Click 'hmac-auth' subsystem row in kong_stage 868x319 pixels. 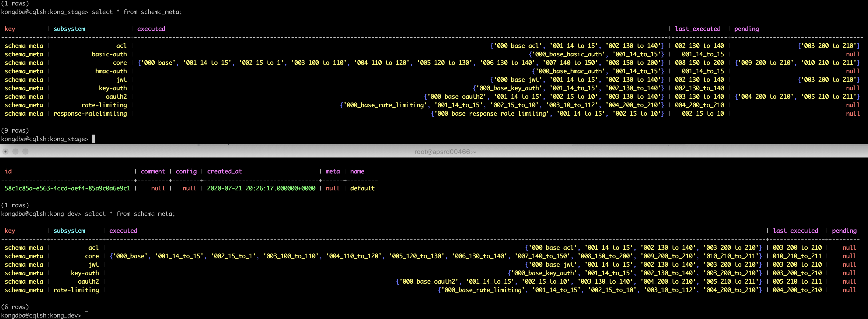tap(111, 71)
